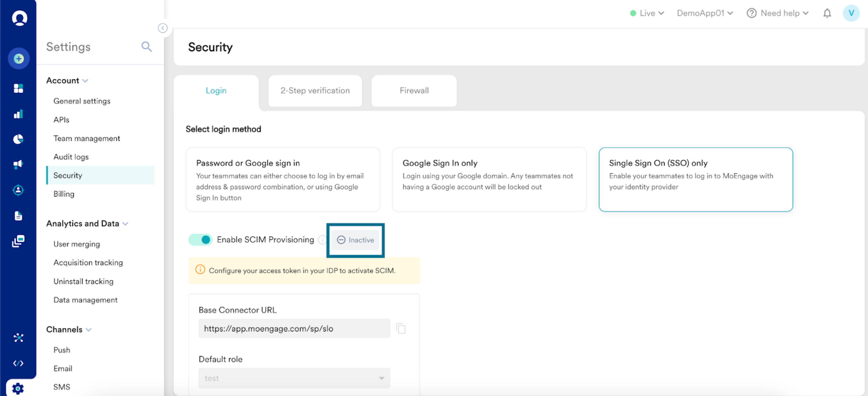
Task: Click the Base Connector URL field
Action: [294, 328]
